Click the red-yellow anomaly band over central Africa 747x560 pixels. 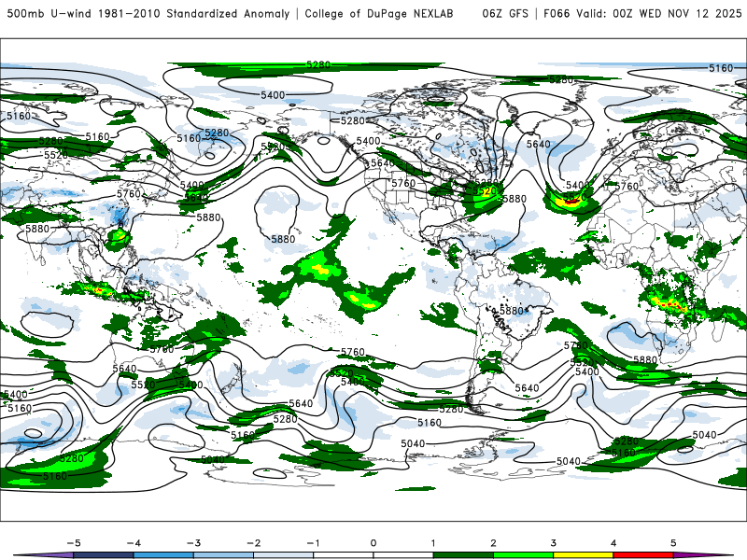(670, 302)
